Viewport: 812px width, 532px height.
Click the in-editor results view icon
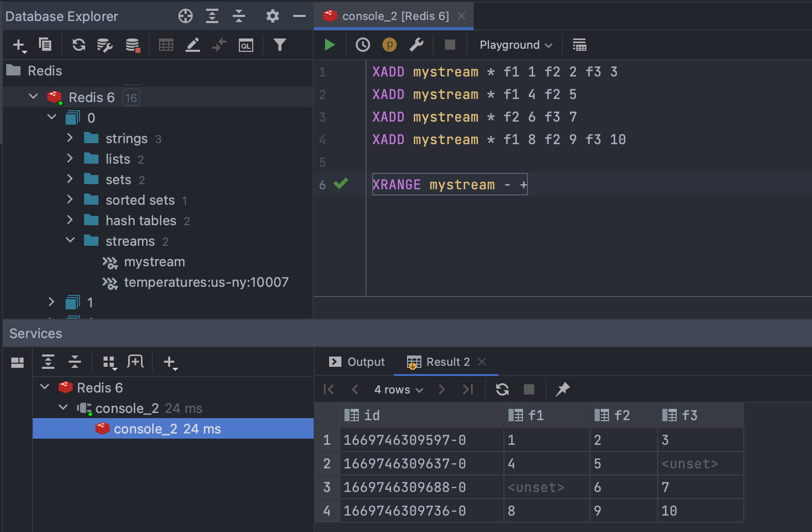[579, 45]
